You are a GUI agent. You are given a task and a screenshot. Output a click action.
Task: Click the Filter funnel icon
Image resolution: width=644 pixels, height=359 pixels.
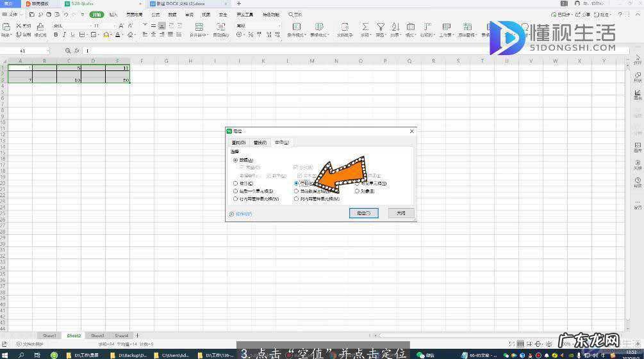[381, 27]
